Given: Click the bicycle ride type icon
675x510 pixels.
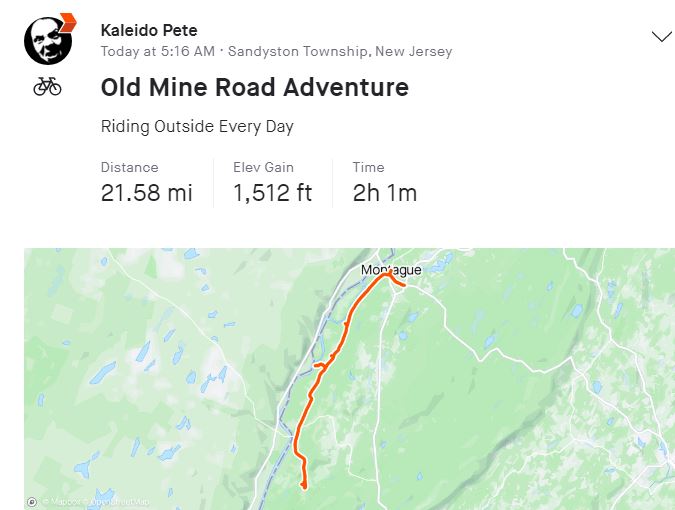Looking at the screenshot, I should click(x=47, y=87).
